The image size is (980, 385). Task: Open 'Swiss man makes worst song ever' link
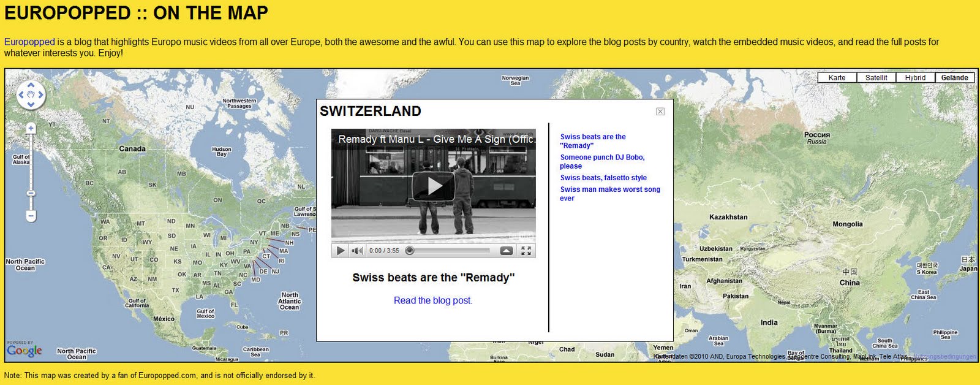click(610, 194)
